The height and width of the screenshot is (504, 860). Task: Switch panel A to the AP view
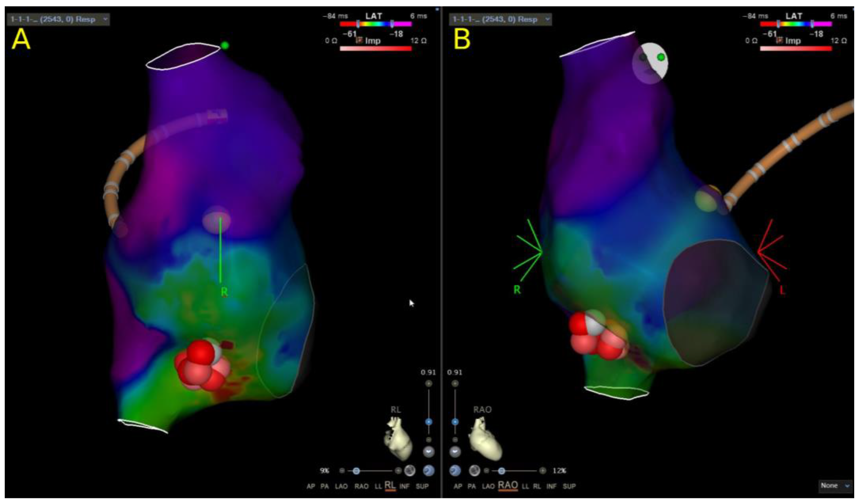pyautogui.click(x=310, y=486)
